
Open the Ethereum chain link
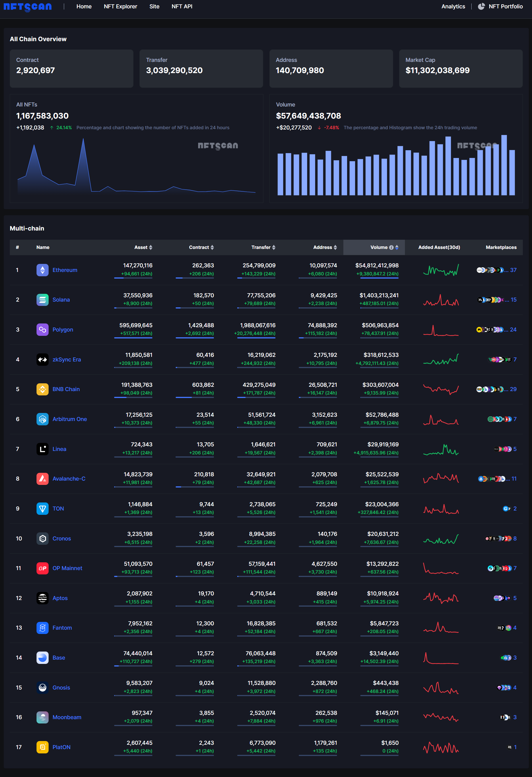pos(65,270)
